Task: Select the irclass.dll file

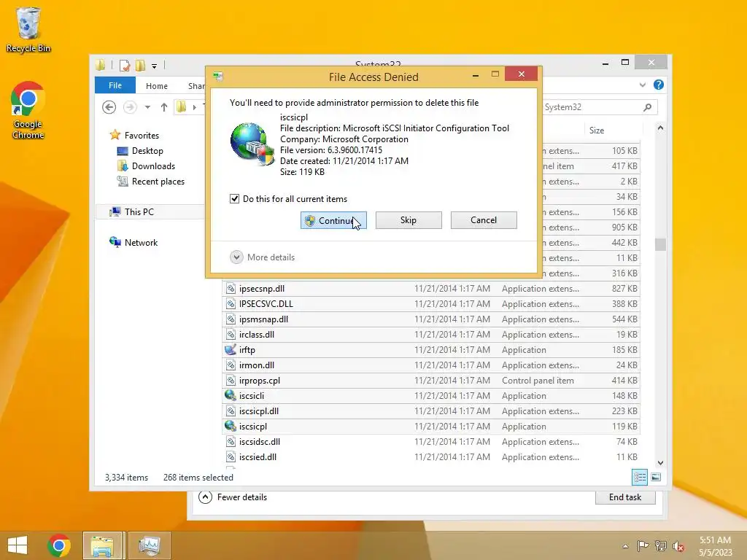Action: (x=431, y=334)
